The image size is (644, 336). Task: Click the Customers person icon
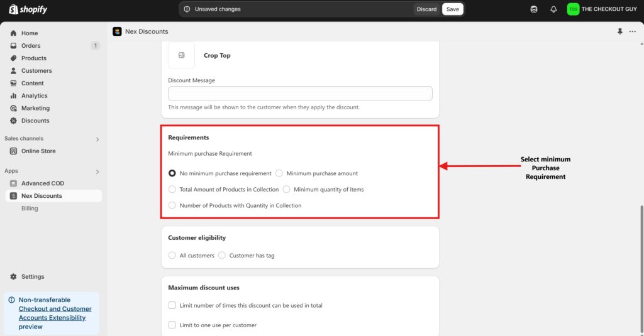(x=14, y=70)
